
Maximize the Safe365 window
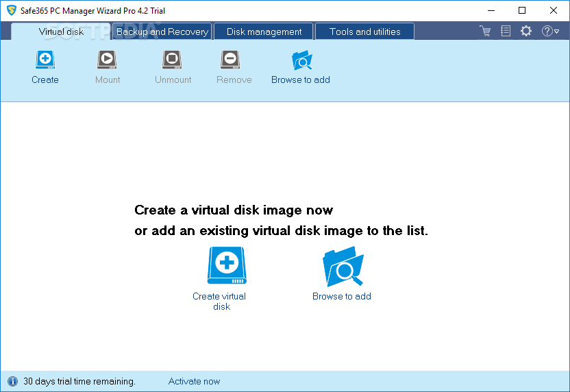[x=522, y=10]
